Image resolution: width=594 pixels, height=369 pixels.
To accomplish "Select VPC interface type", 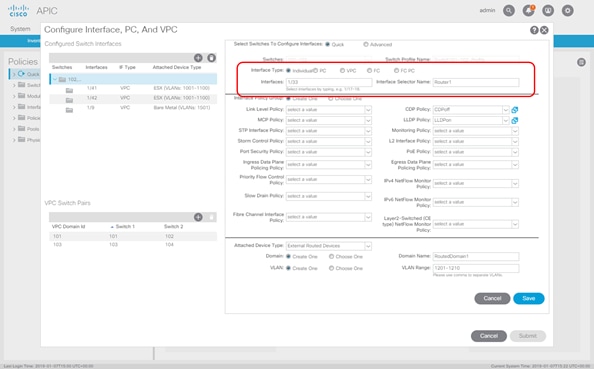I will pyautogui.click(x=342, y=70).
